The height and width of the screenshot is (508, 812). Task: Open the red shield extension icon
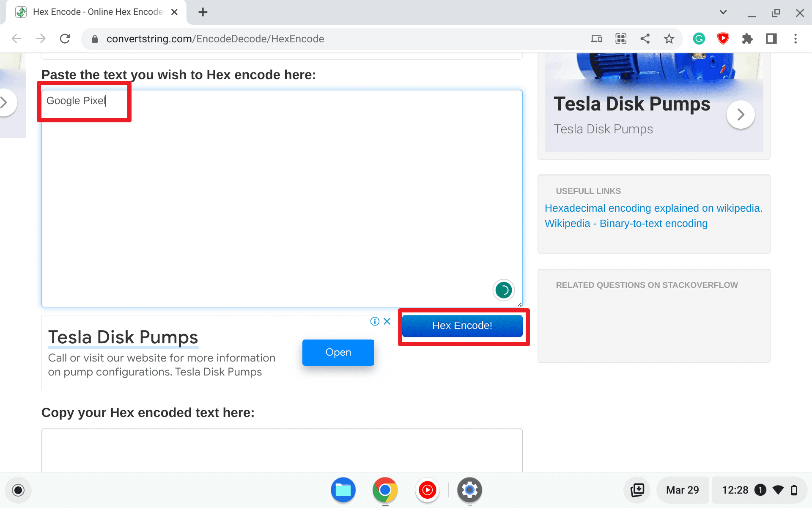723,39
